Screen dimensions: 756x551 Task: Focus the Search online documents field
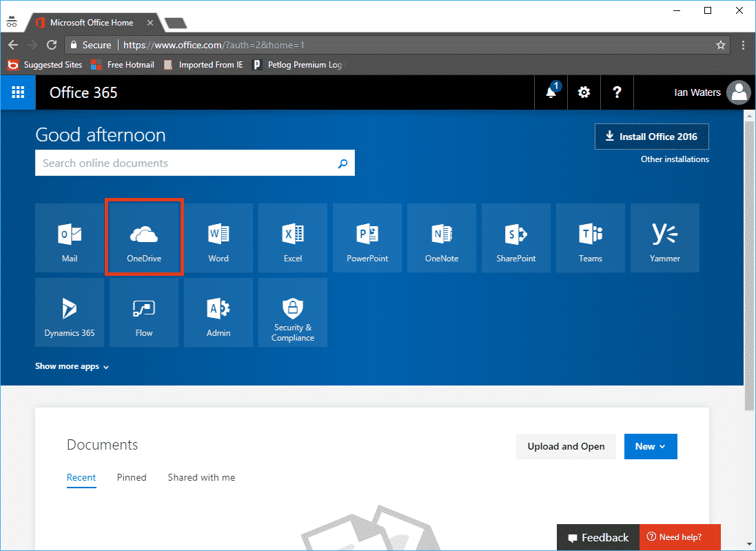pyautogui.click(x=195, y=163)
